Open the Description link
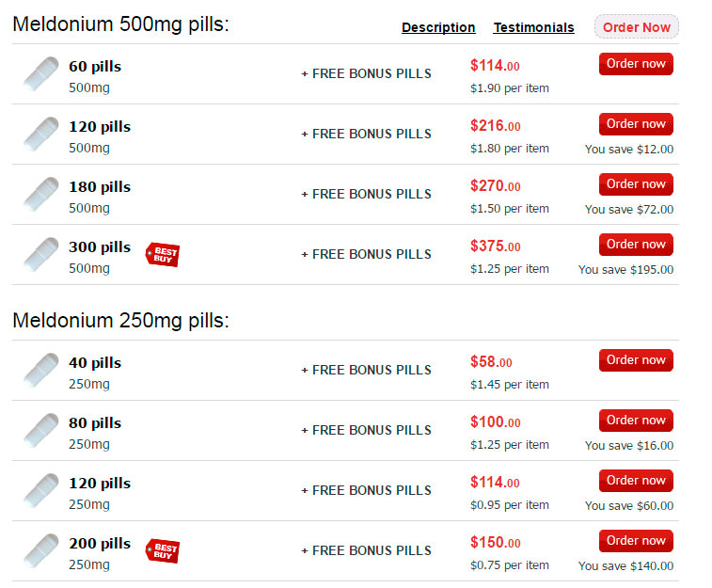This screenshot has width=712, height=588. coord(438,27)
